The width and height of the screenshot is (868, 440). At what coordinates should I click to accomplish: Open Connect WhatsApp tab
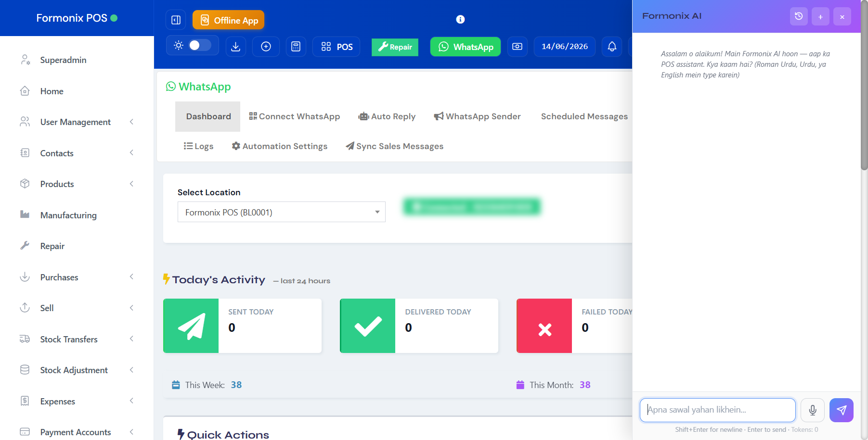[294, 116]
